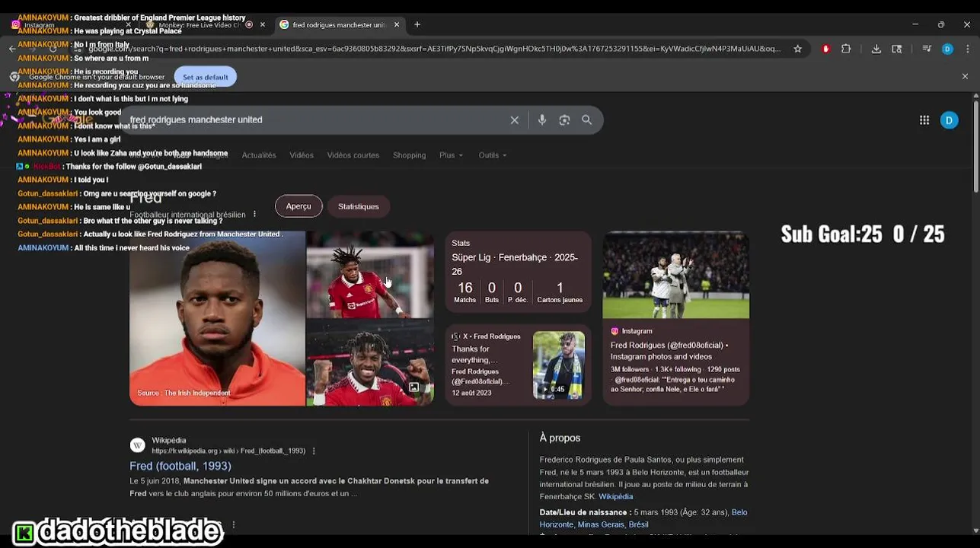The height and width of the screenshot is (548, 980).
Task: Open the Chrome profile avatar in toolbar
Action: pos(947,49)
